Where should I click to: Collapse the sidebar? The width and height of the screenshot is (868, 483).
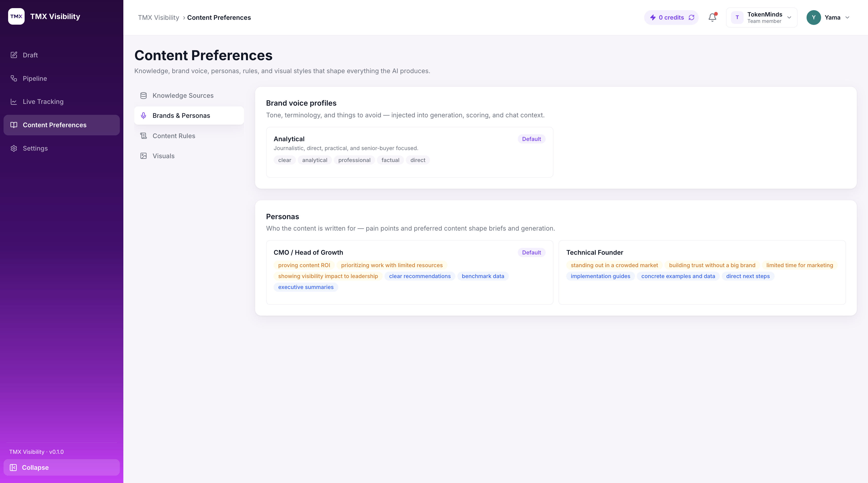point(62,468)
